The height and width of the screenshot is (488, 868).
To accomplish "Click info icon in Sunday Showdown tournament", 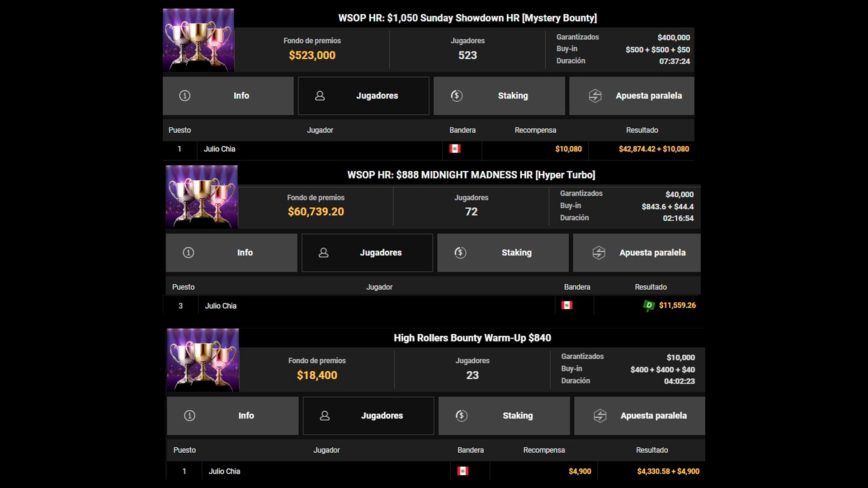I will 184,96.
